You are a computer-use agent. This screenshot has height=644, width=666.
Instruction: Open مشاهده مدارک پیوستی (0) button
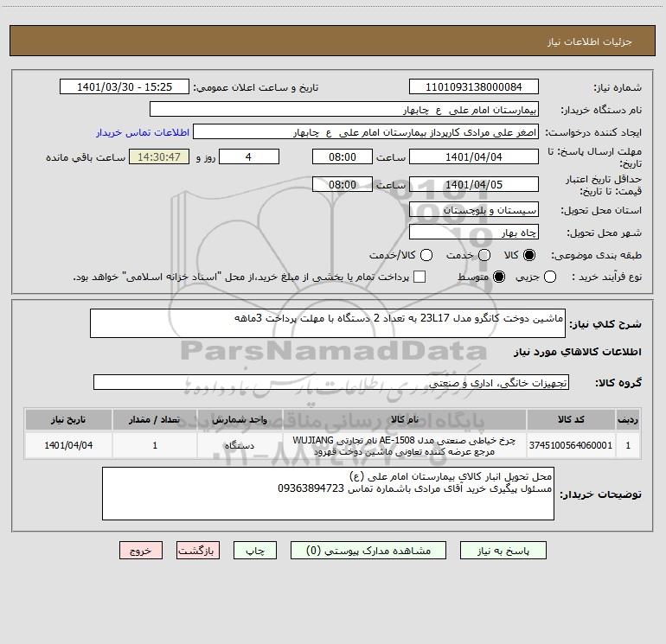point(368,550)
